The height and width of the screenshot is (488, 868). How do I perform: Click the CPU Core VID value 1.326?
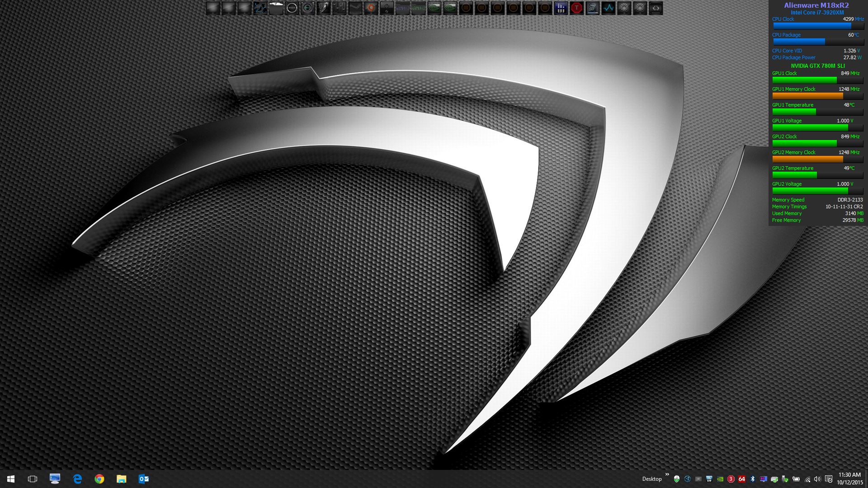[849, 51]
